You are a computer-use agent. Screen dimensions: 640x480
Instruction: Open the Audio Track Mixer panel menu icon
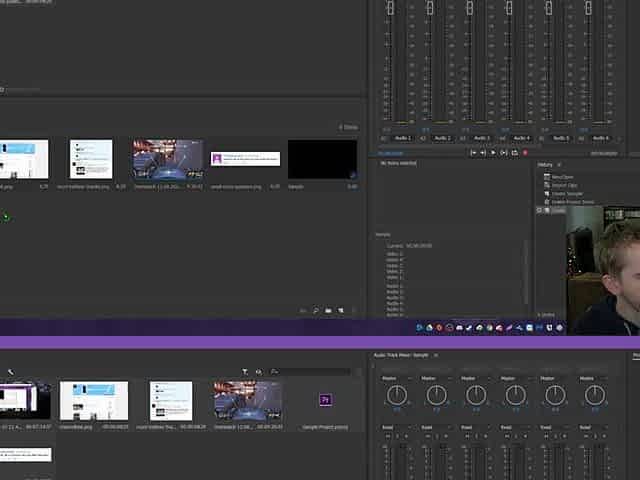tap(436, 355)
